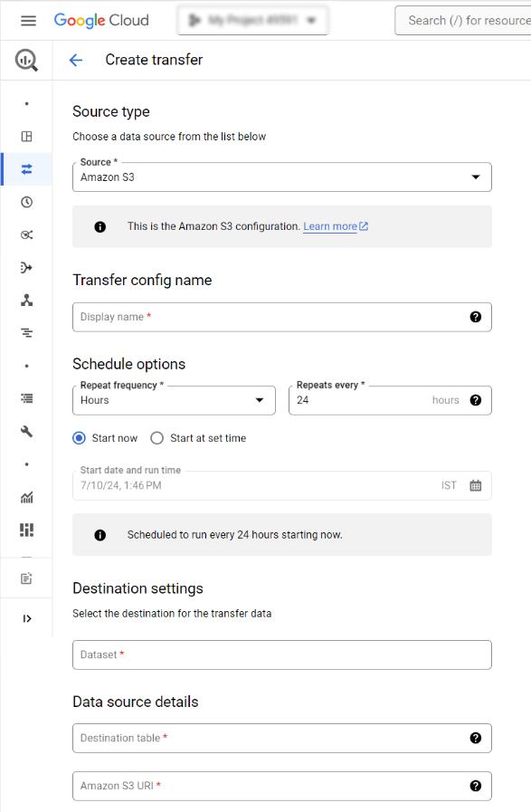Viewport: 531px width, 812px height.
Task: Open the indented list sidebar icon
Action: pyautogui.click(x=26, y=398)
